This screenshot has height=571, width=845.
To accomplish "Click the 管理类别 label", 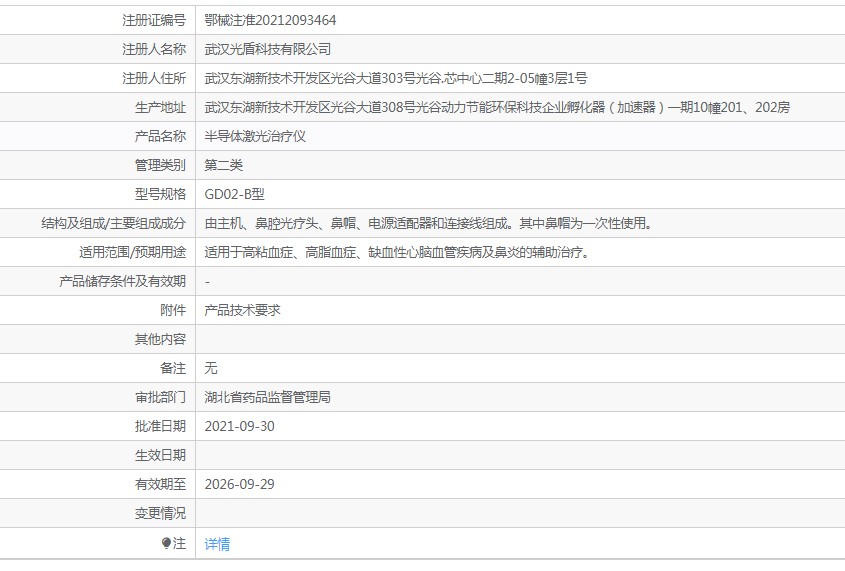I will (160, 165).
